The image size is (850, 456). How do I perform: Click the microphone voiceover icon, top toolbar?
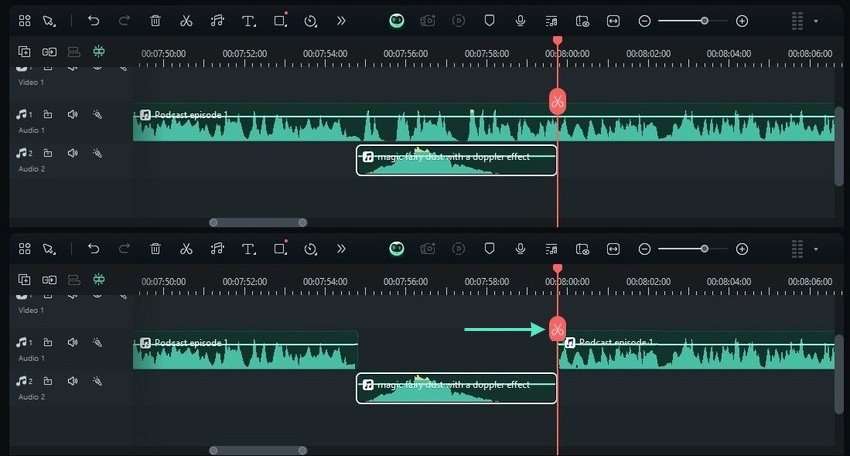tap(520, 21)
